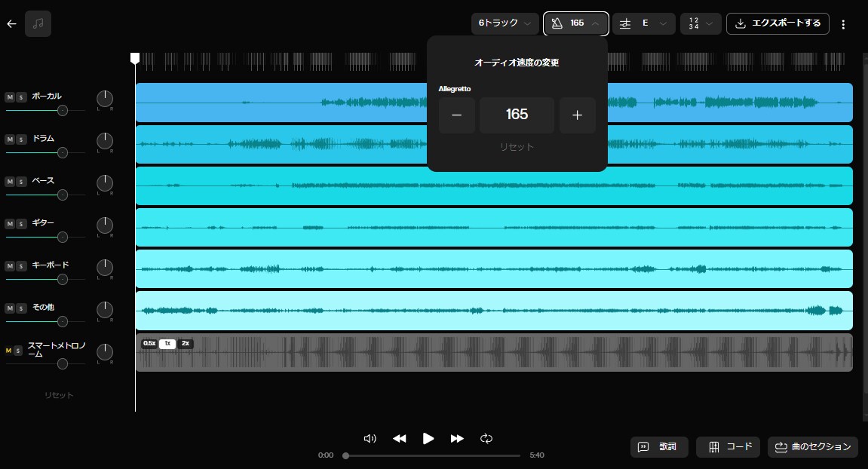Solo the キーボード track
This screenshot has height=469, width=868.
click(21, 265)
